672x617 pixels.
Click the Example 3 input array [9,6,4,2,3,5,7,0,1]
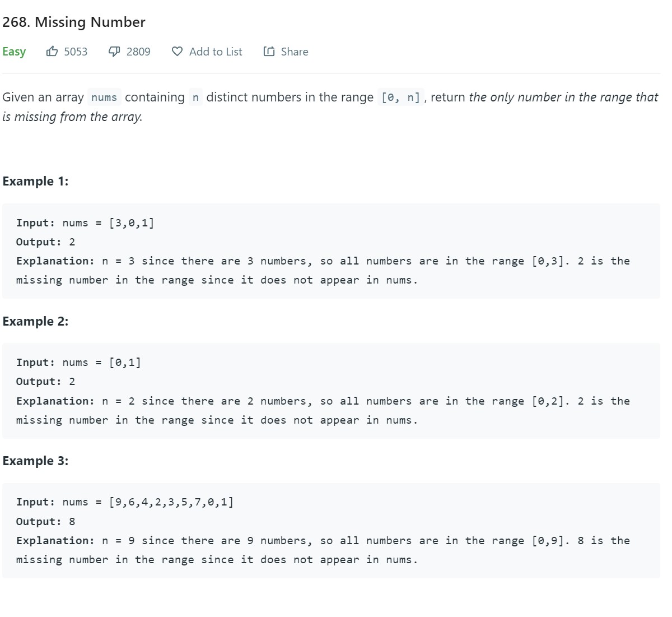point(171,502)
